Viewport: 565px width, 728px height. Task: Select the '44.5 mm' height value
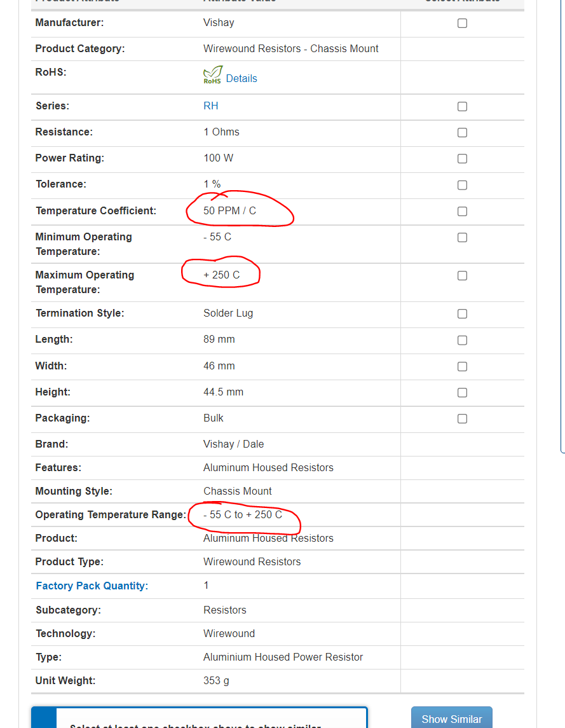(x=223, y=392)
